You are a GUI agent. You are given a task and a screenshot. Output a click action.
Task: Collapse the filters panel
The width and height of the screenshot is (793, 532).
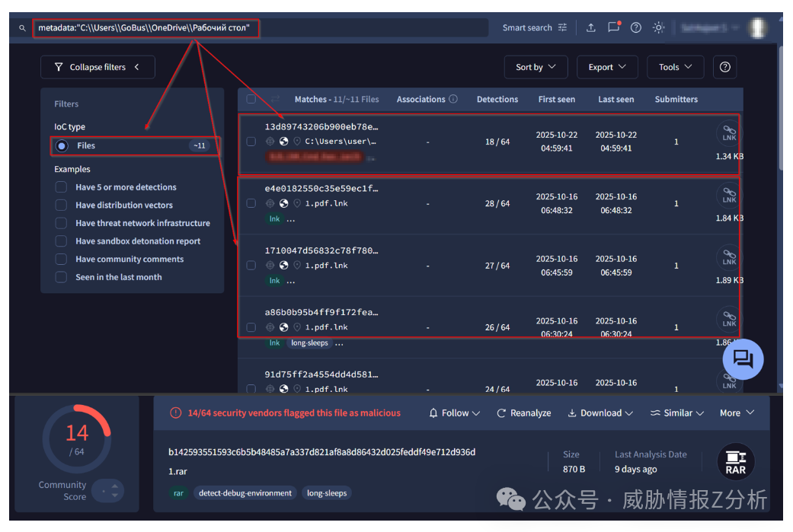point(98,67)
